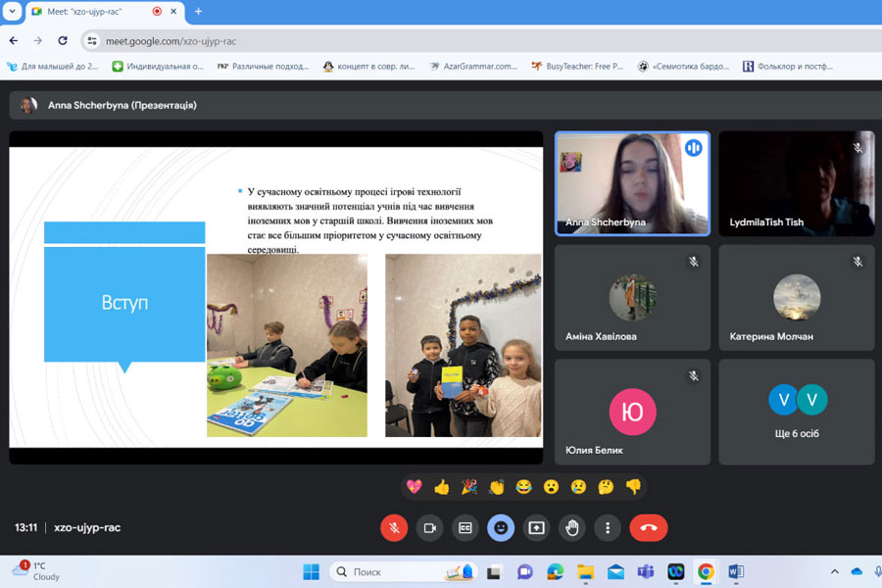Switch to Google Chrome on taskbar
The image size is (882, 588).
706,571
